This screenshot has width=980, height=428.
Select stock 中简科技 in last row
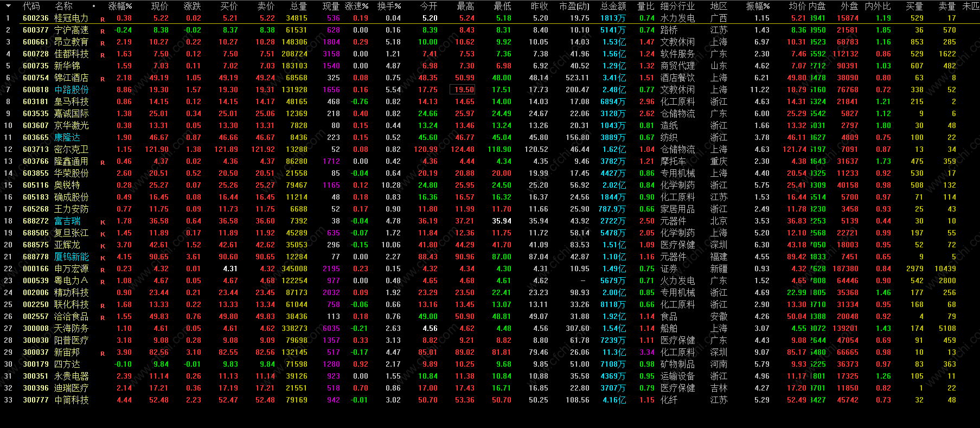71,400
